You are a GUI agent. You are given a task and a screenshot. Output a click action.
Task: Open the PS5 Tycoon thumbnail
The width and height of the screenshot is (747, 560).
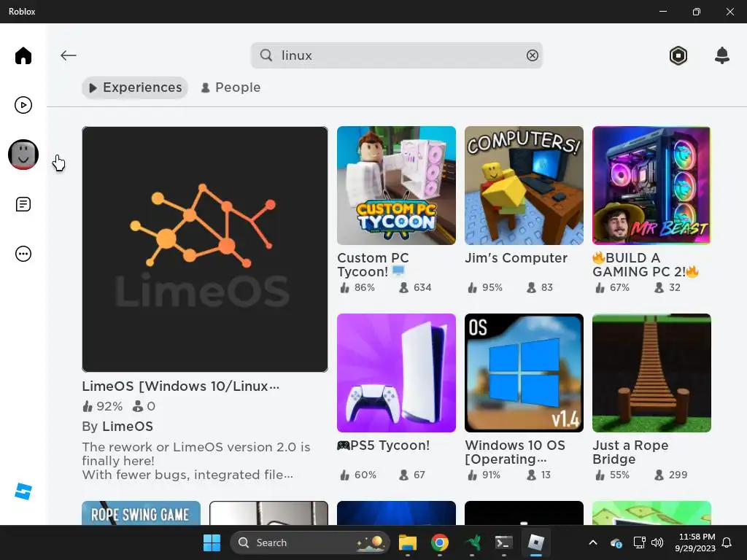pyautogui.click(x=396, y=373)
